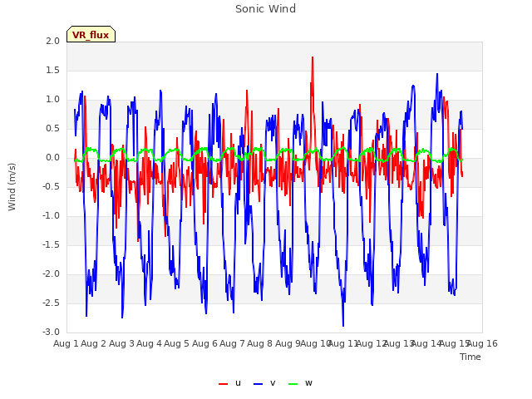The height and width of the screenshot is (399, 532).
Task: Select the VR_flux label box
Action: [x=91, y=34]
